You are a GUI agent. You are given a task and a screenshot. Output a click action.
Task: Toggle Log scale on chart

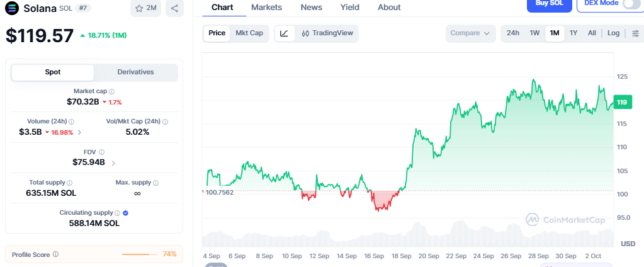coord(613,33)
